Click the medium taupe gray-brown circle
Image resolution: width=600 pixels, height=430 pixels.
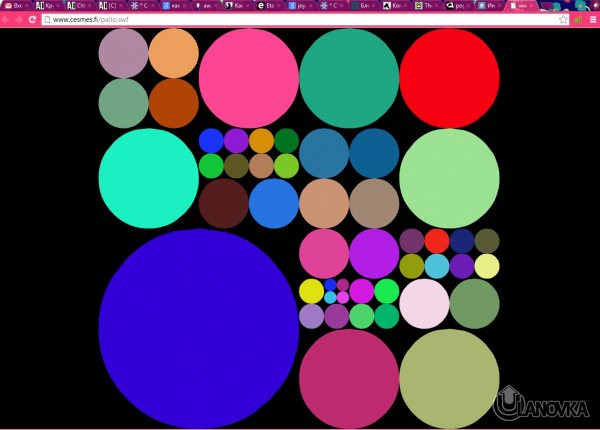374,204
